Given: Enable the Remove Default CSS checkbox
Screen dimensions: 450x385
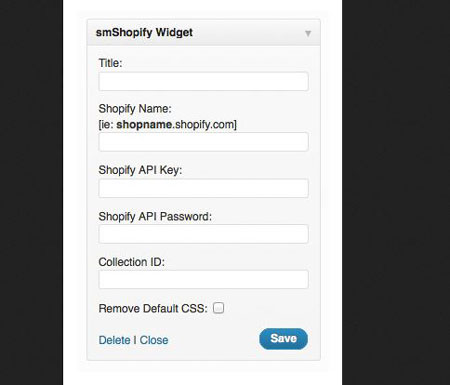Looking at the screenshot, I should tap(218, 308).
